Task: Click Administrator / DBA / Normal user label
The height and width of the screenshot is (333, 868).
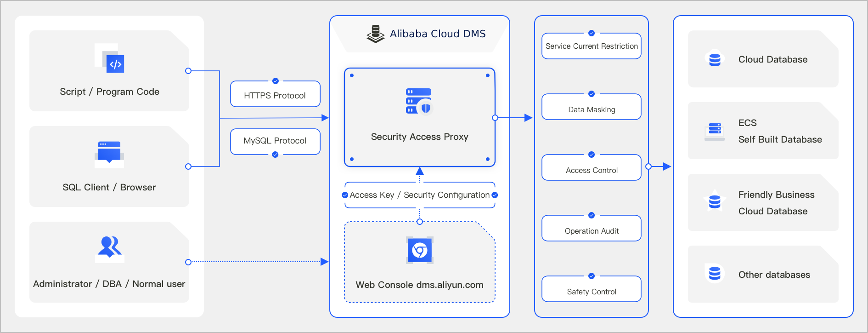Action: 109,284
